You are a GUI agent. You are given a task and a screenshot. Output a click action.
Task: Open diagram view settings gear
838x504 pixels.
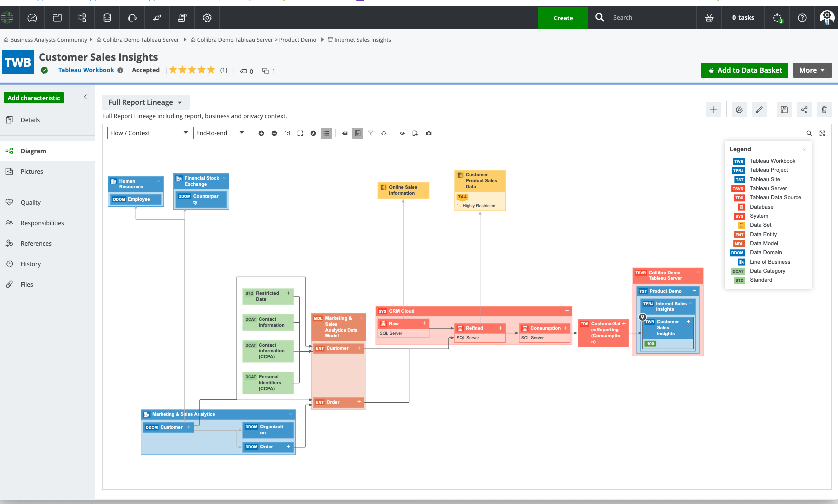coord(739,110)
